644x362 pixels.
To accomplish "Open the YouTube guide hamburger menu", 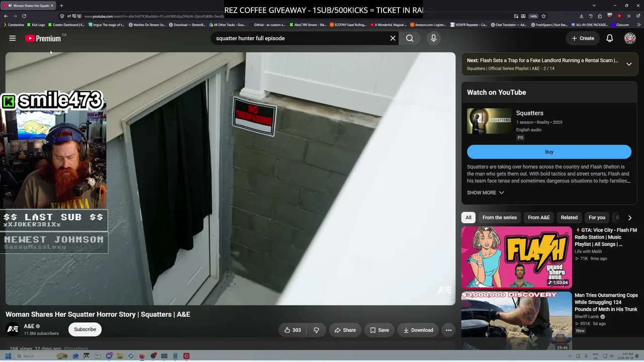I will pyautogui.click(x=13, y=38).
